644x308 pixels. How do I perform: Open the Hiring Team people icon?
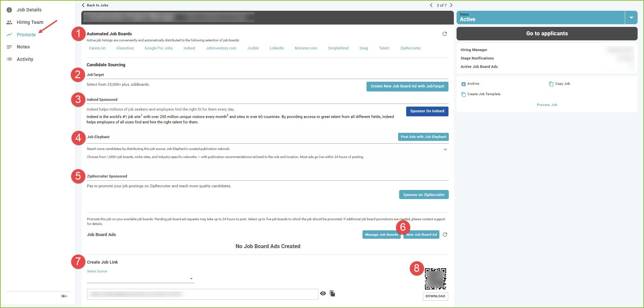pyautogui.click(x=9, y=23)
